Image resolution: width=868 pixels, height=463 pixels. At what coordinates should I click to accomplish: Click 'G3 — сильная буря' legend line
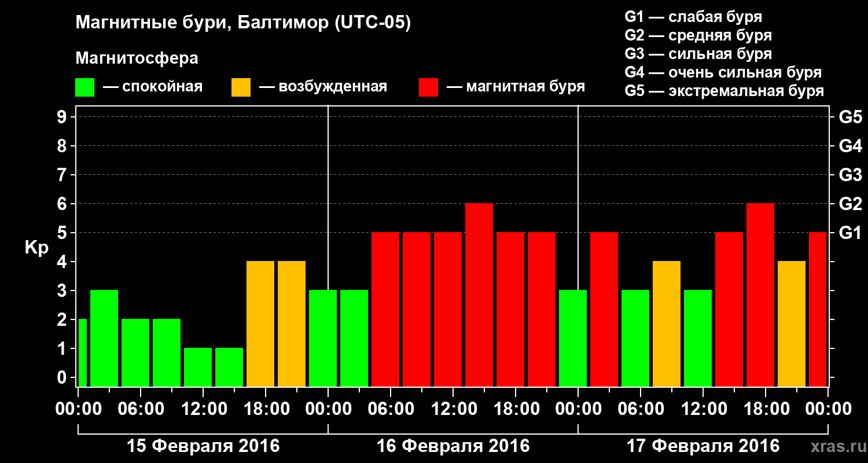[698, 54]
